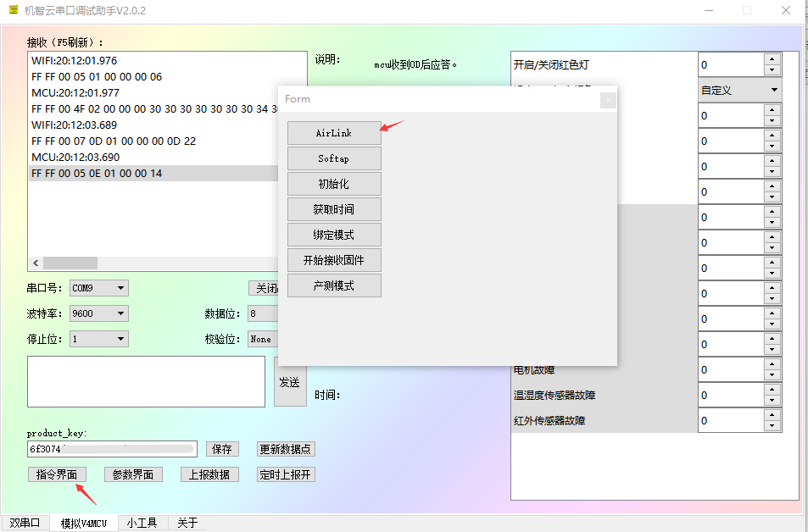Image resolution: width=808 pixels, height=532 pixels.
Task: Enable 定时上报 timed reporting
Action: 285,474
